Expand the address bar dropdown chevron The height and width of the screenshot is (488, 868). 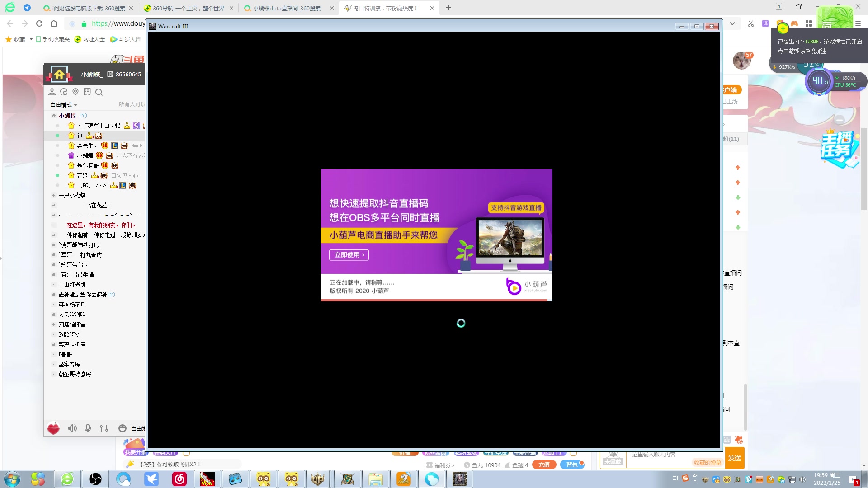click(732, 23)
